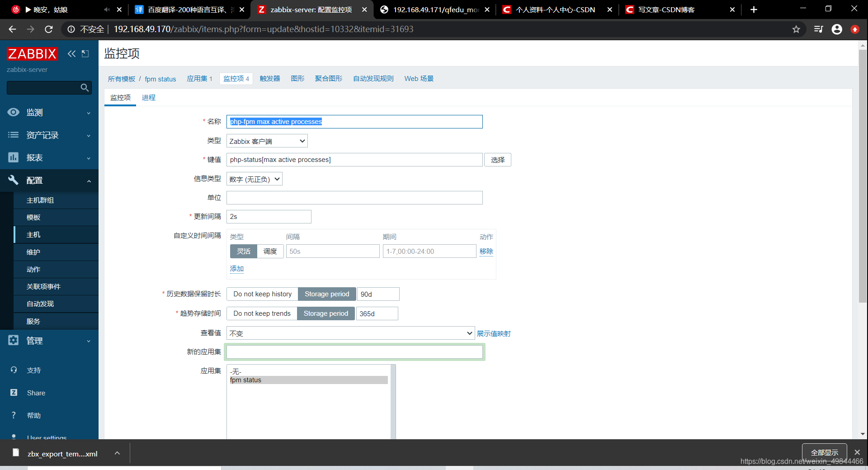This screenshot has width=868, height=470.
Task: Click the Z icon for Share
Action: tap(14, 393)
